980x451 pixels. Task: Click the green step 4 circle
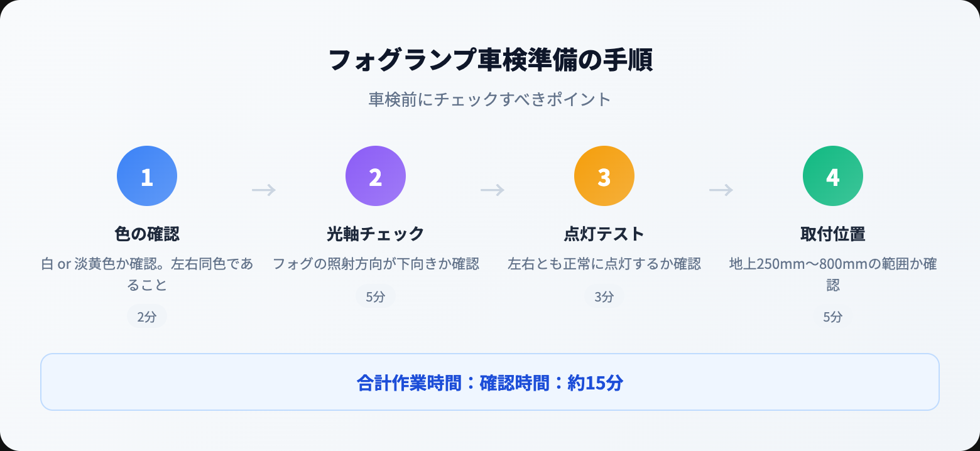[833, 176]
